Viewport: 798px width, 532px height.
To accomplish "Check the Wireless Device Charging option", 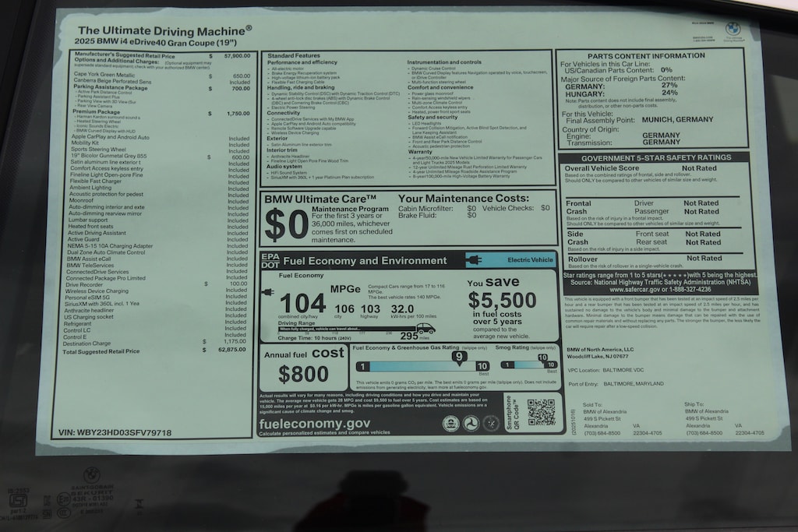I will click(97, 290).
